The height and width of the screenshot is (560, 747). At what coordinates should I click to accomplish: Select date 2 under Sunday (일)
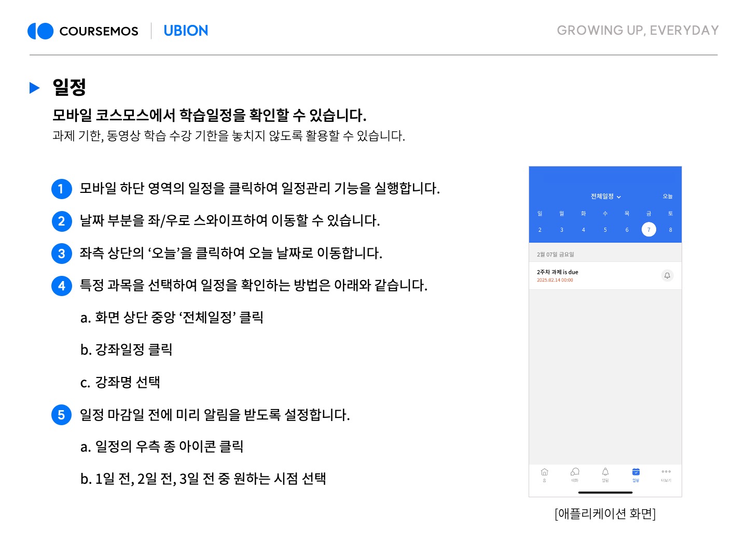pyautogui.click(x=539, y=230)
